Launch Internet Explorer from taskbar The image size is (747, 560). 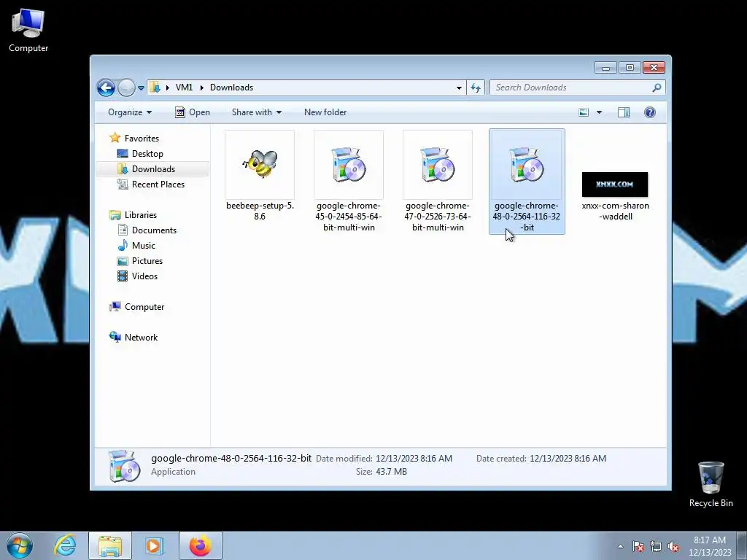coord(65,545)
